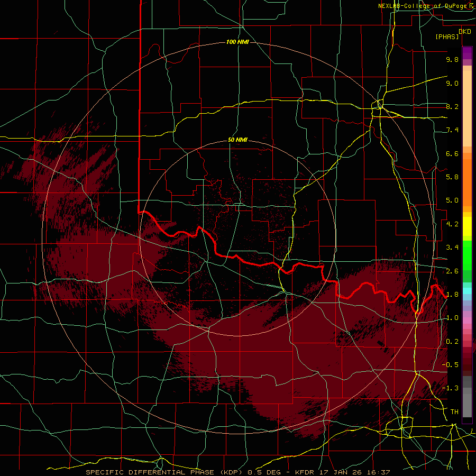Screen dimensions: 476x476
Task: Click the 8.2 value on the color scale
Action: coord(452,106)
